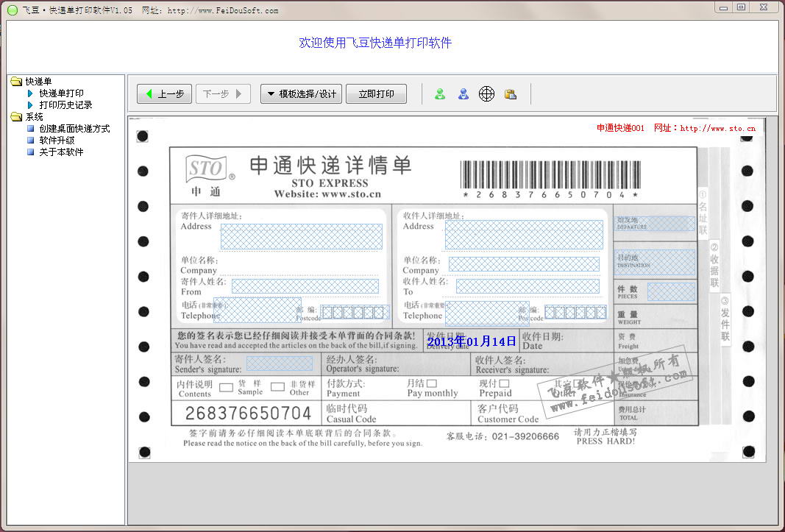
Task: Click the 目的地 destination field
Action: tap(656, 262)
